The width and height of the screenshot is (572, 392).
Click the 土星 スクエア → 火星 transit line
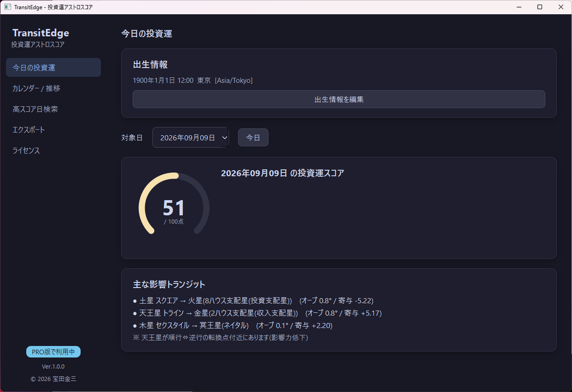253,301
